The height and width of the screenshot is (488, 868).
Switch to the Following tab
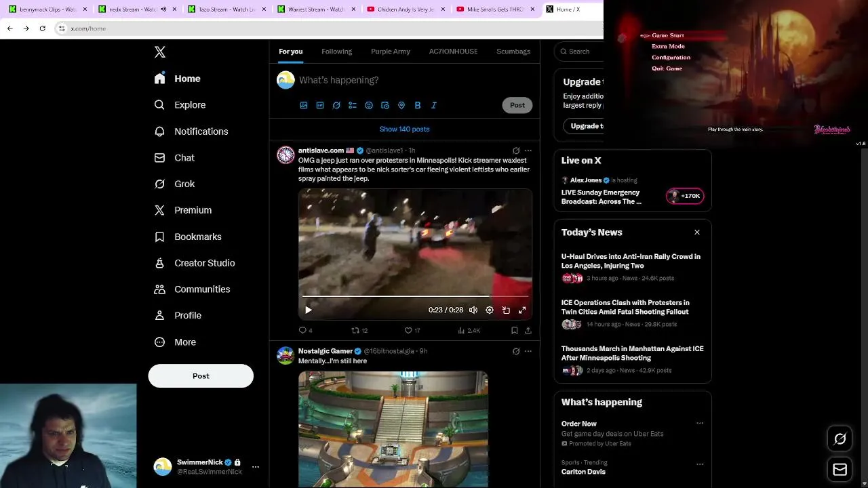point(337,52)
